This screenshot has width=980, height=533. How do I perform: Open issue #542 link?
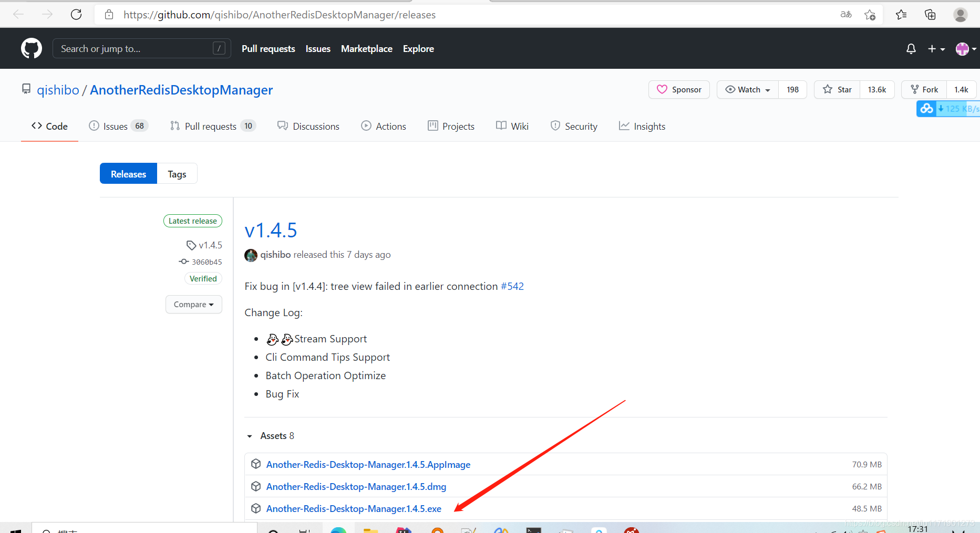click(512, 287)
